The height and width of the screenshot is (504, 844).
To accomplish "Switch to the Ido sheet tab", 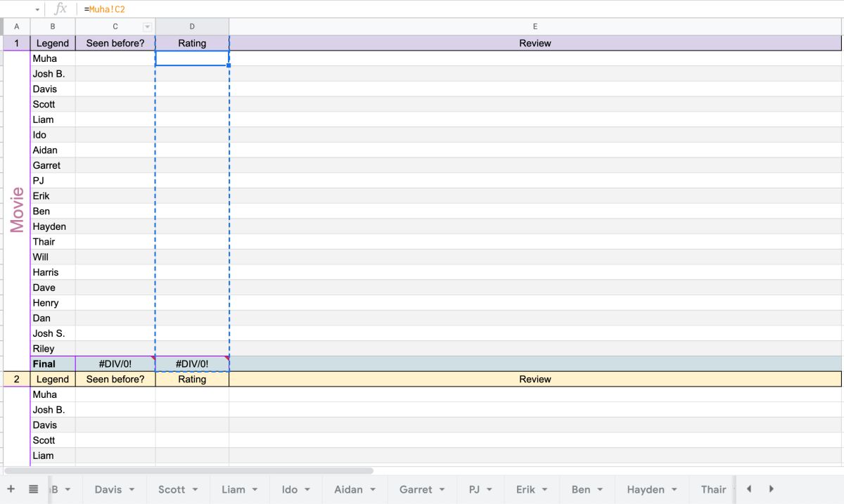I will (290, 489).
